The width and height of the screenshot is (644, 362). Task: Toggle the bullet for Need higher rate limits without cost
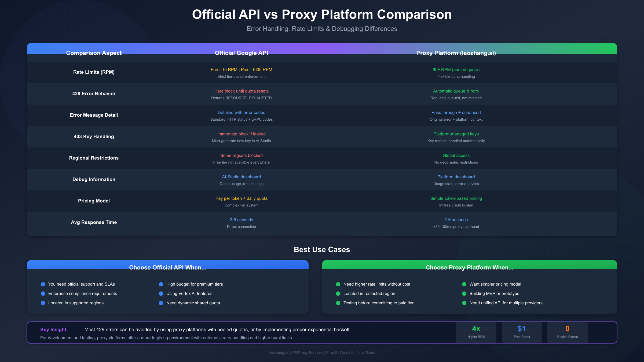coord(338,284)
